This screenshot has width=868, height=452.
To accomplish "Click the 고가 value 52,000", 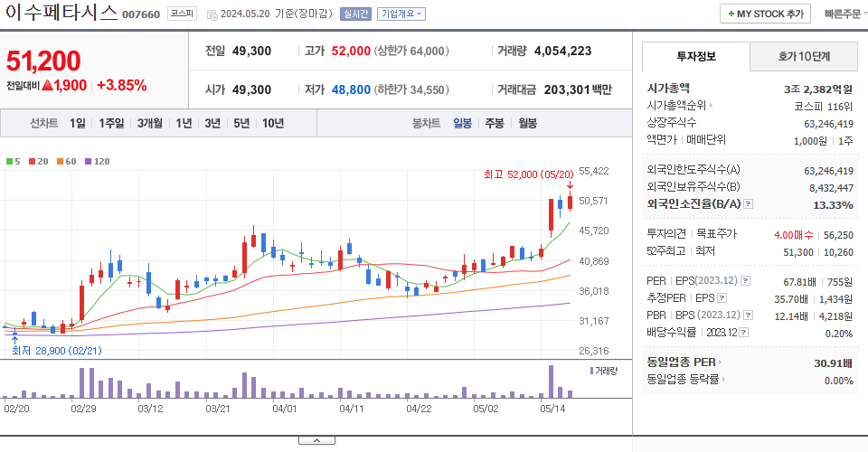I will coord(351,51).
